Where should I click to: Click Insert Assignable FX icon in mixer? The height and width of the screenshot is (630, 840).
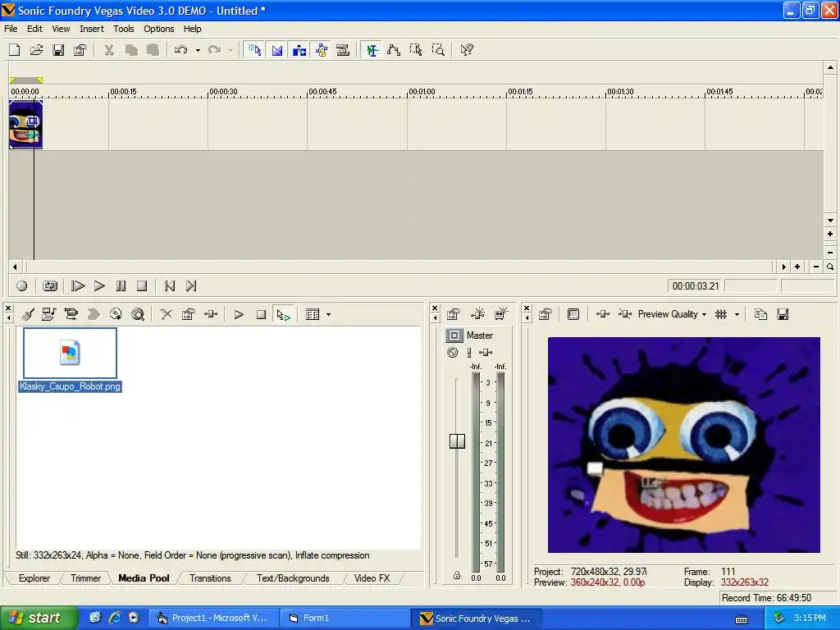[x=477, y=314]
